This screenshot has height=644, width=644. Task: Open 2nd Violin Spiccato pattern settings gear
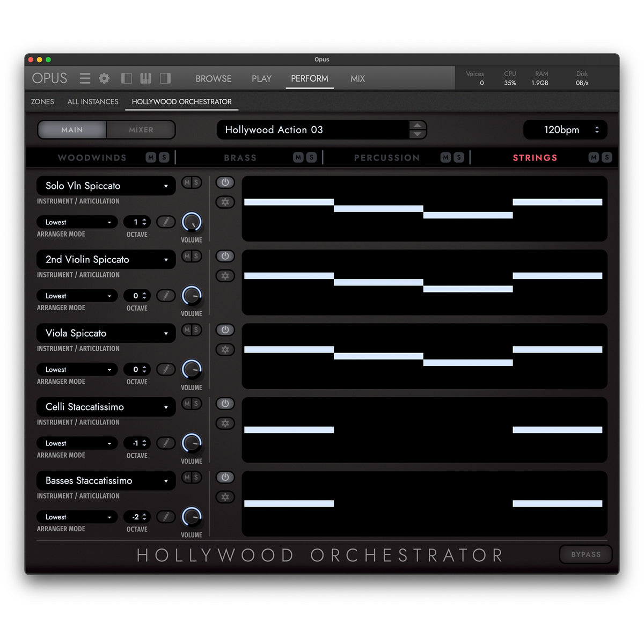[x=225, y=276]
